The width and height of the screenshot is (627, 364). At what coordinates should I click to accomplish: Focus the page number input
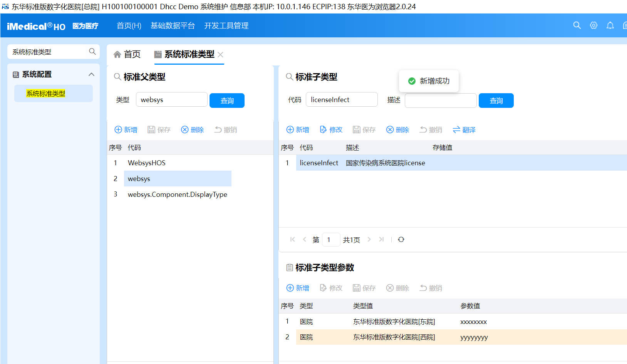point(331,240)
